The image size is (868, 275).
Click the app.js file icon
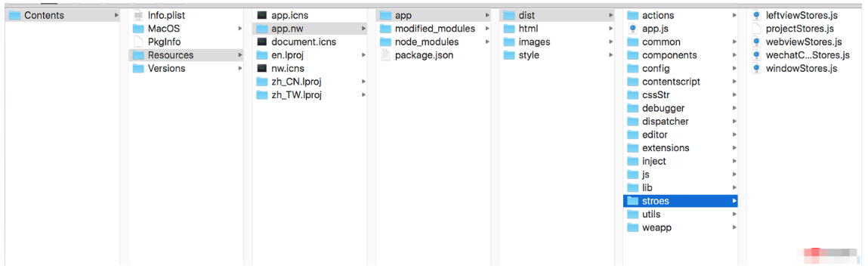633,29
